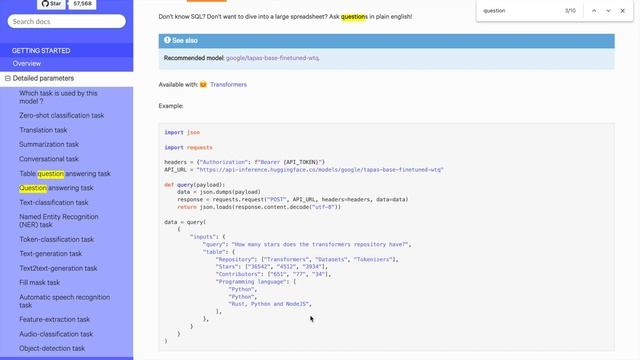Click the headers Authorization code line
Image resolution: width=640 pixels, height=360 pixels.
pos(244,162)
